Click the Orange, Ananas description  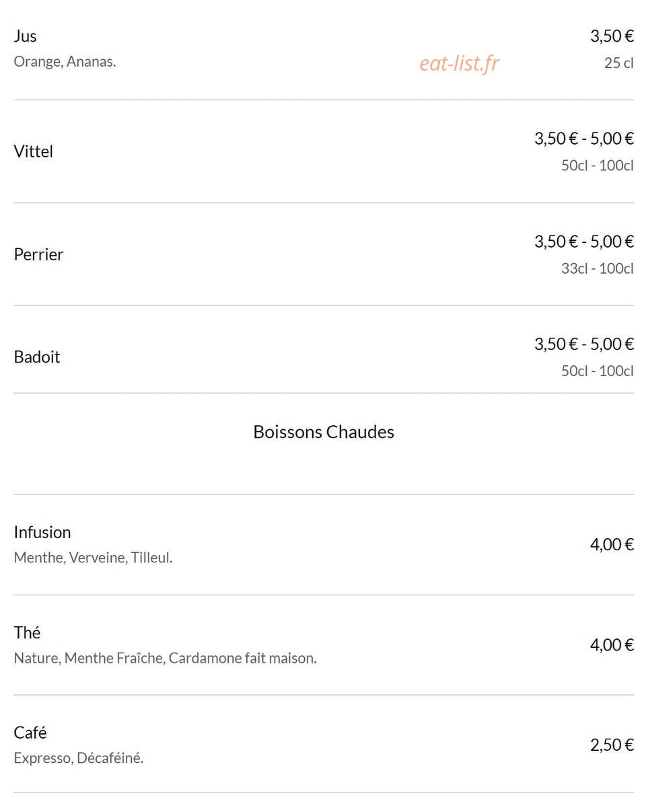pyautogui.click(x=65, y=62)
